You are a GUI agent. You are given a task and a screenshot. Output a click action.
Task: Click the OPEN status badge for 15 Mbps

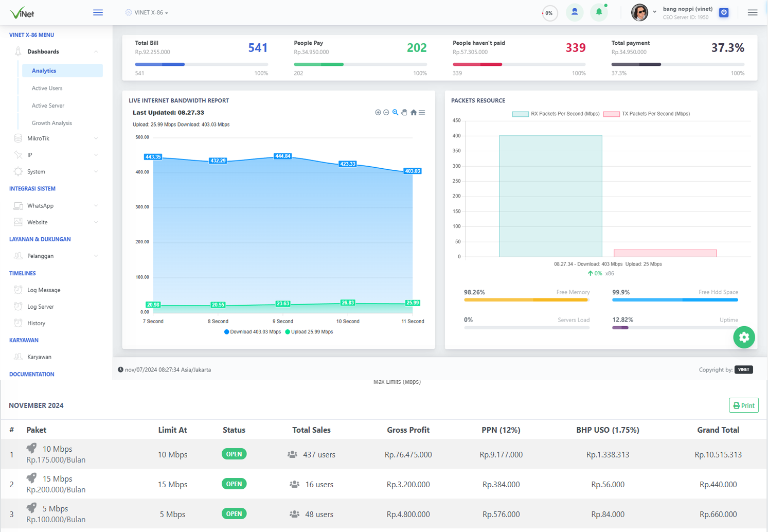[x=234, y=484]
